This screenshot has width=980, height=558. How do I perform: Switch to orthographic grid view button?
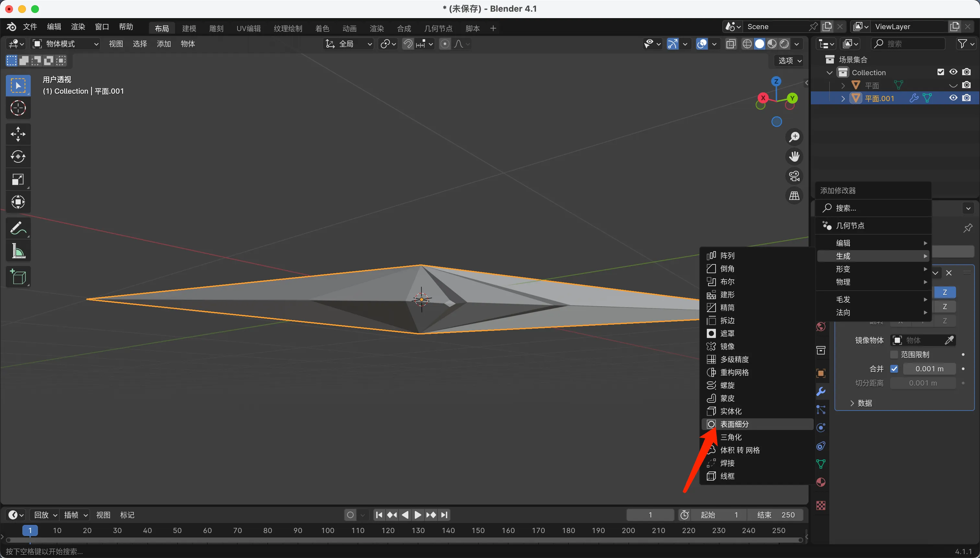pos(794,196)
